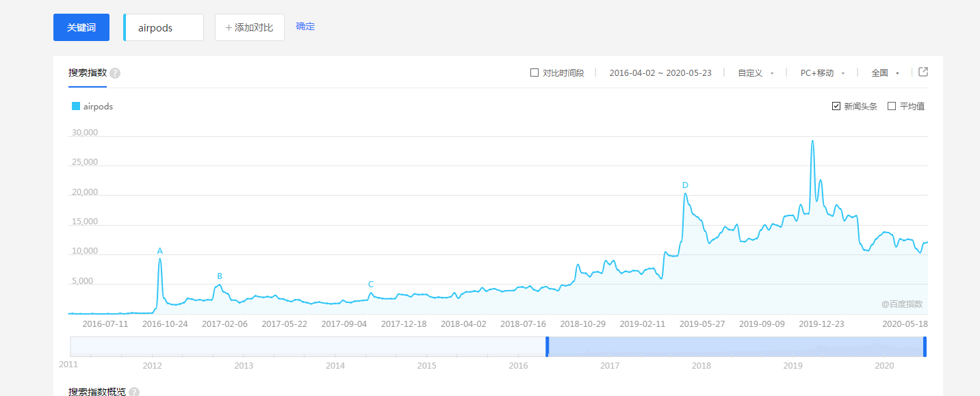The image size is (980, 396).
Task: Click the blue 关键词 button
Action: pyautogui.click(x=81, y=27)
